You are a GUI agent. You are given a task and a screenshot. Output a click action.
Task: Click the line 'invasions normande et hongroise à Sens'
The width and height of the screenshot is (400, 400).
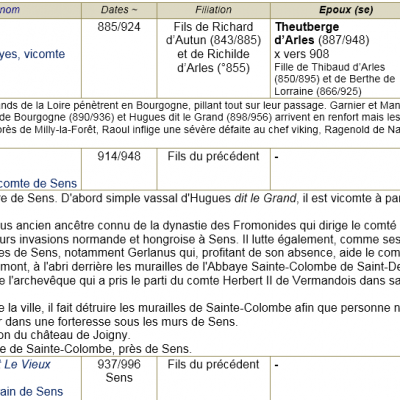click(200, 239)
